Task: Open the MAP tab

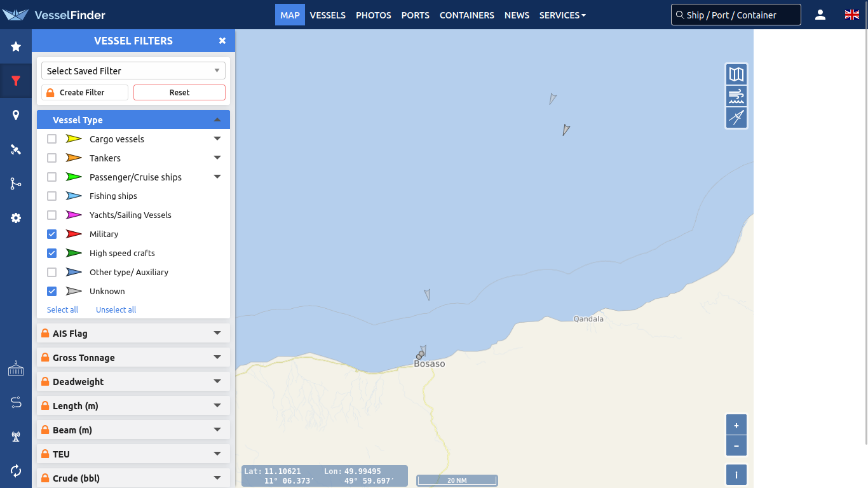Action: (x=290, y=15)
